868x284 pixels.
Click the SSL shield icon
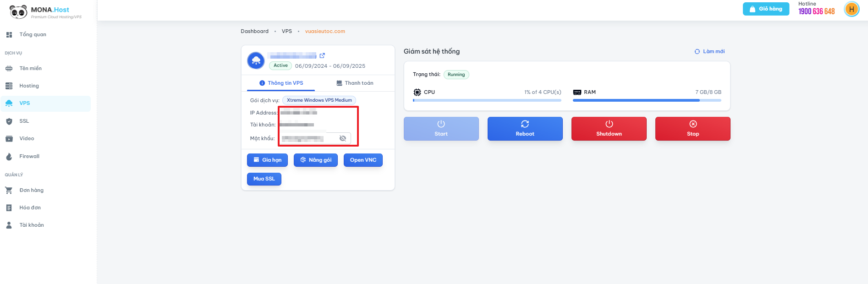pos(9,121)
